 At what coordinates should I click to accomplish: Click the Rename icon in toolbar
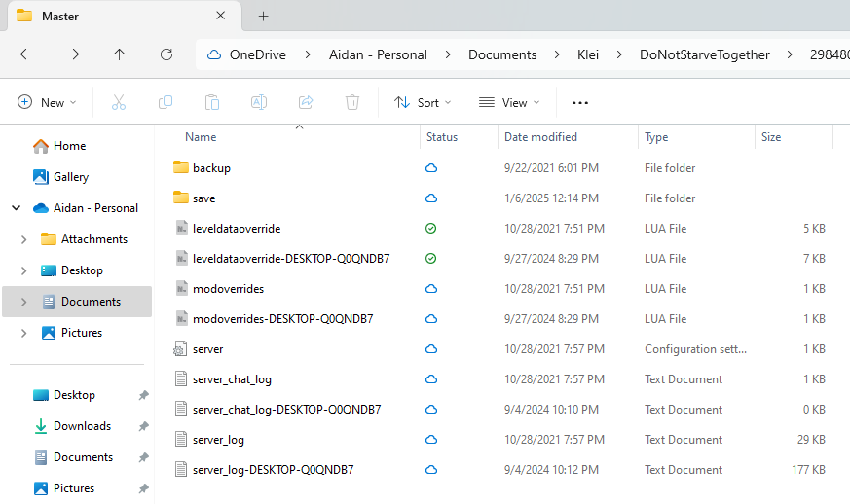(259, 102)
